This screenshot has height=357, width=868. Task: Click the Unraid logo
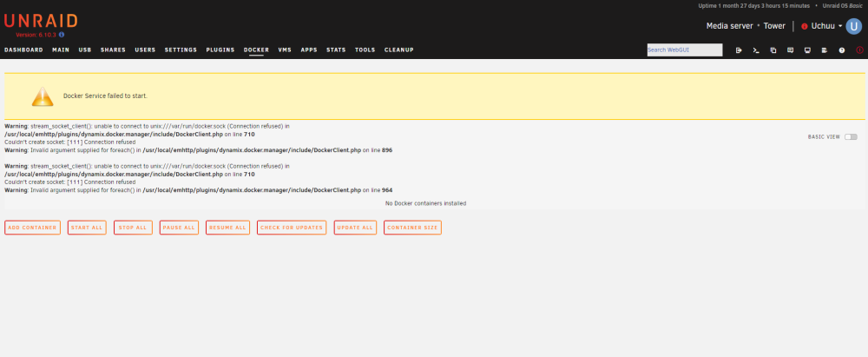[x=41, y=22]
